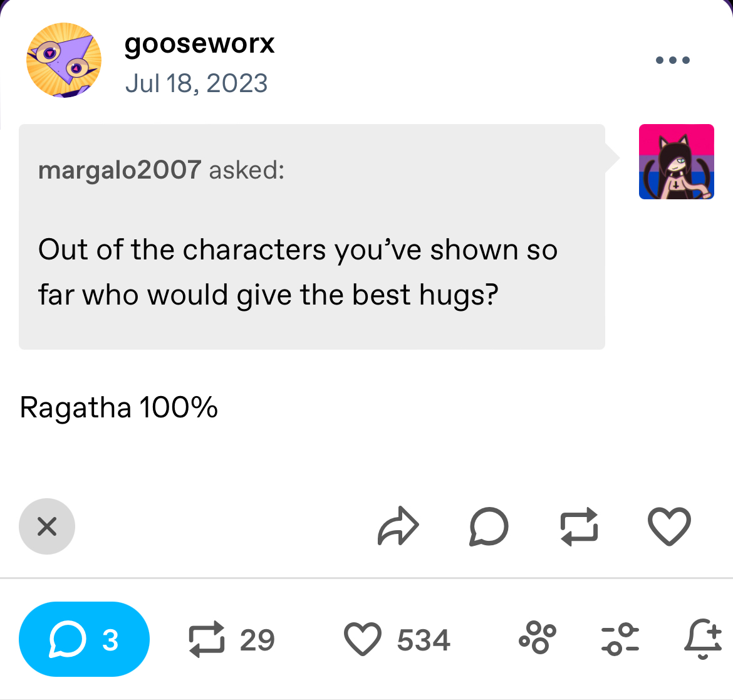Open the three-dot post options menu
Viewport: 733px width, 700px height.
click(673, 60)
